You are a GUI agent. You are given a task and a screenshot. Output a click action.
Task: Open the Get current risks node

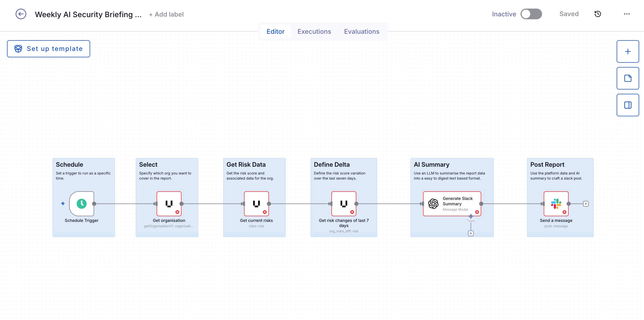pyautogui.click(x=256, y=204)
